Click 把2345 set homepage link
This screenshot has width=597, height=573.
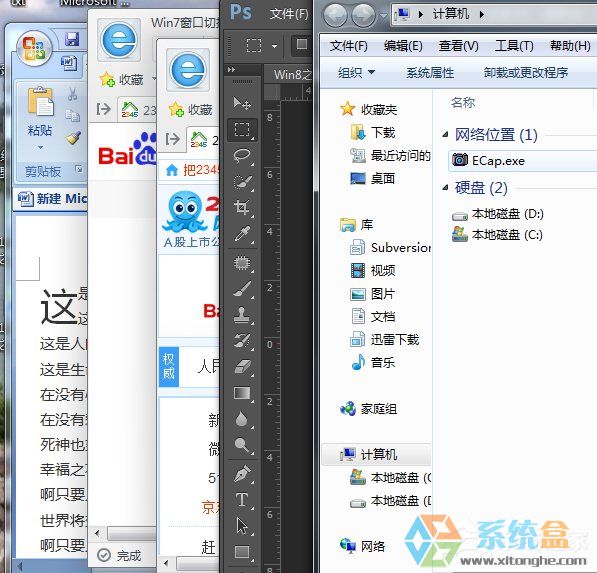coord(194,170)
